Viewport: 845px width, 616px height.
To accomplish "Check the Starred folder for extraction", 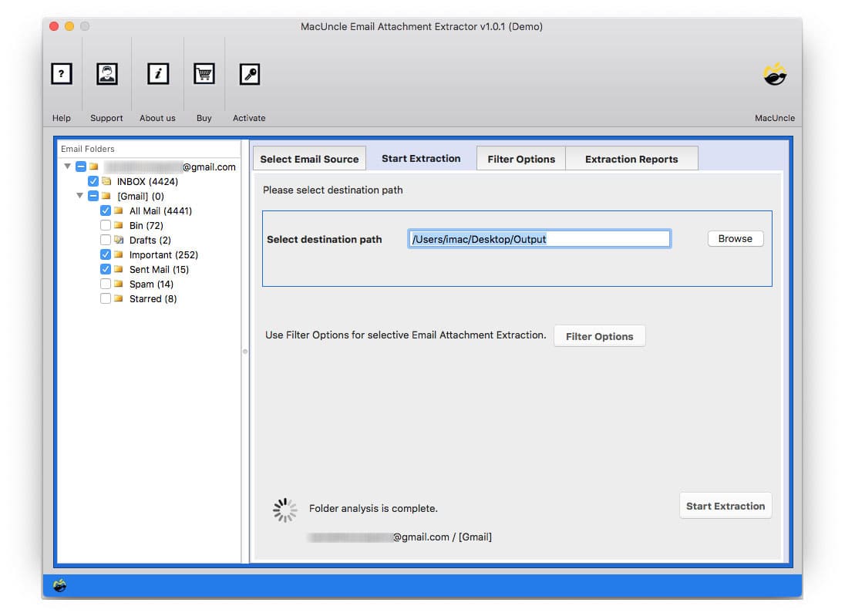I will point(106,299).
